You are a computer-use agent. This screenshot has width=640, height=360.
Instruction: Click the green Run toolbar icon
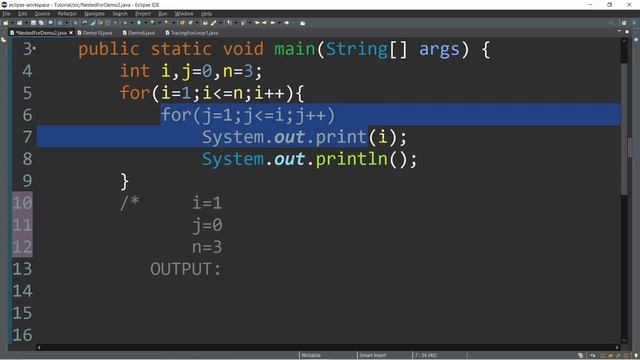coord(139,23)
